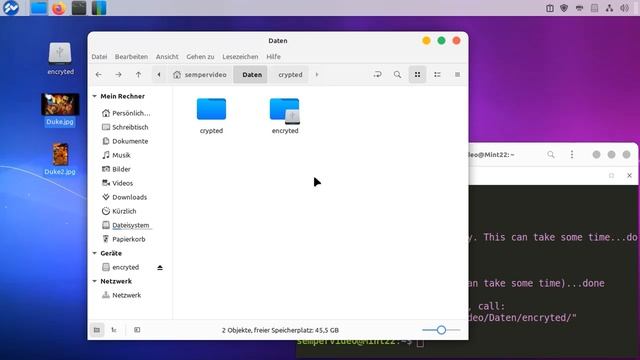Open the start menu logo in the panel
This screenshot has height=360, width=640.
[x=10, y=8]
